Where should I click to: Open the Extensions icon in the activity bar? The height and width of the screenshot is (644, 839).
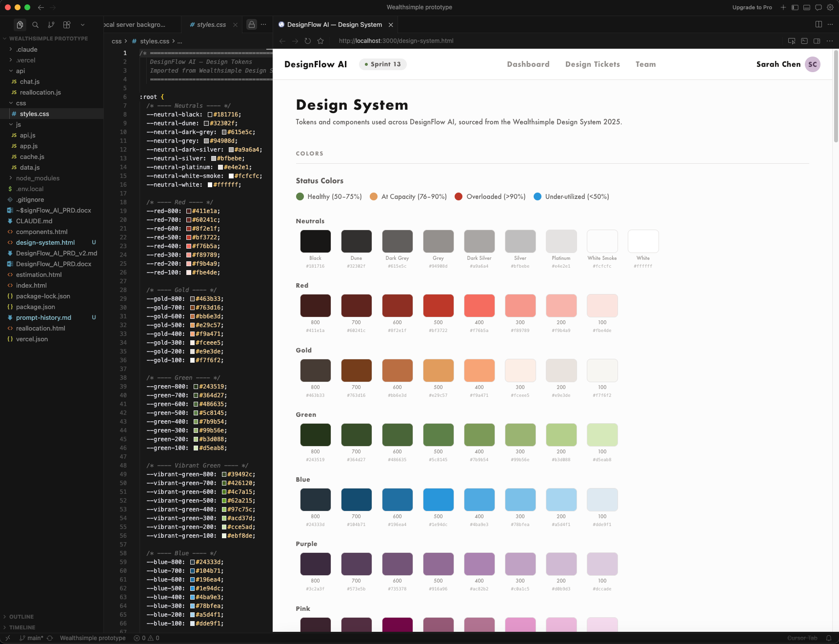(67, 24)
